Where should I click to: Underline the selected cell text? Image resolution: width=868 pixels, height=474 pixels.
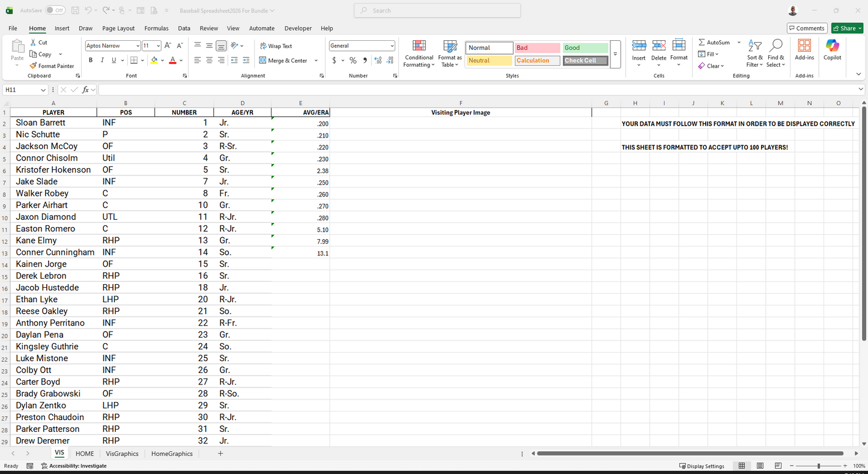[113, 60]
